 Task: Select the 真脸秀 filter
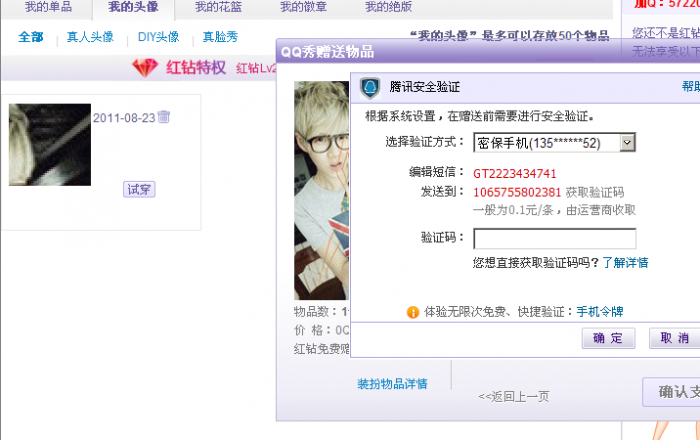[220, 37]
